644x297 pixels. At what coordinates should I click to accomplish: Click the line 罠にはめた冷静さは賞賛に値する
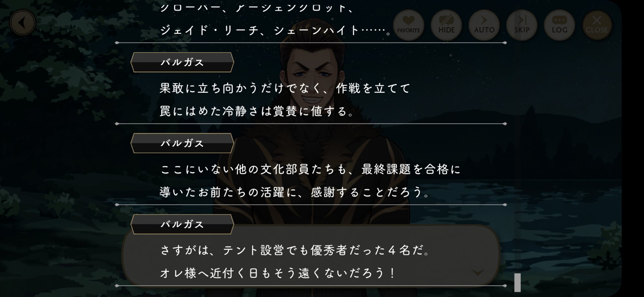pyautogui.click(x=257, y=111)
